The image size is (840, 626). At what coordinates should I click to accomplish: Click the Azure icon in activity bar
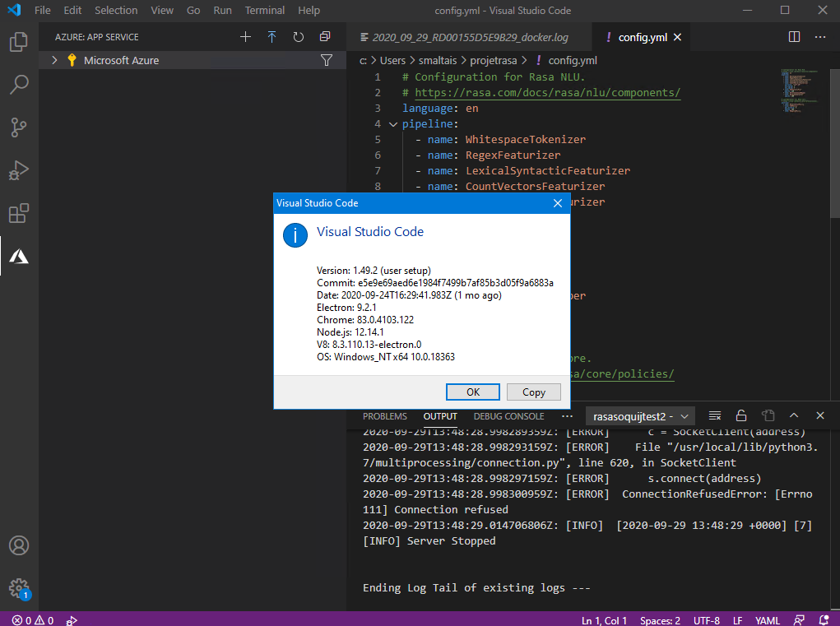click(x=19, y=257)
